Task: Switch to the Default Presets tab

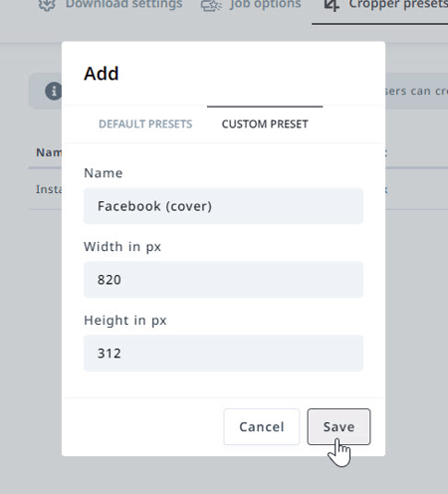Action: (x=145, y=124)
